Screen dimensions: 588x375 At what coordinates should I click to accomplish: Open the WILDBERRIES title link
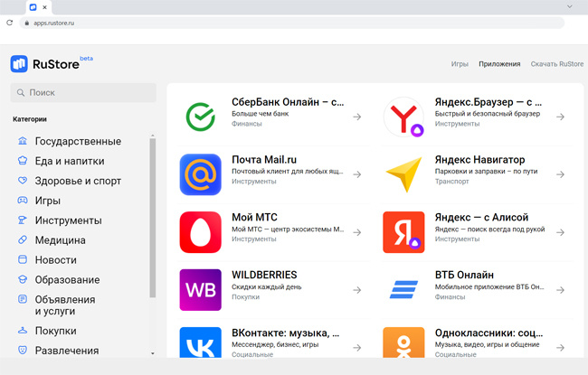(264, 275)
